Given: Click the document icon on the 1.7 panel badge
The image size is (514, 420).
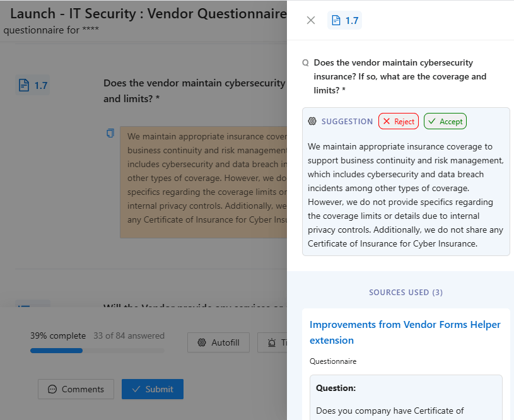Looking at the screenshot, I should (x=337, y=20).
